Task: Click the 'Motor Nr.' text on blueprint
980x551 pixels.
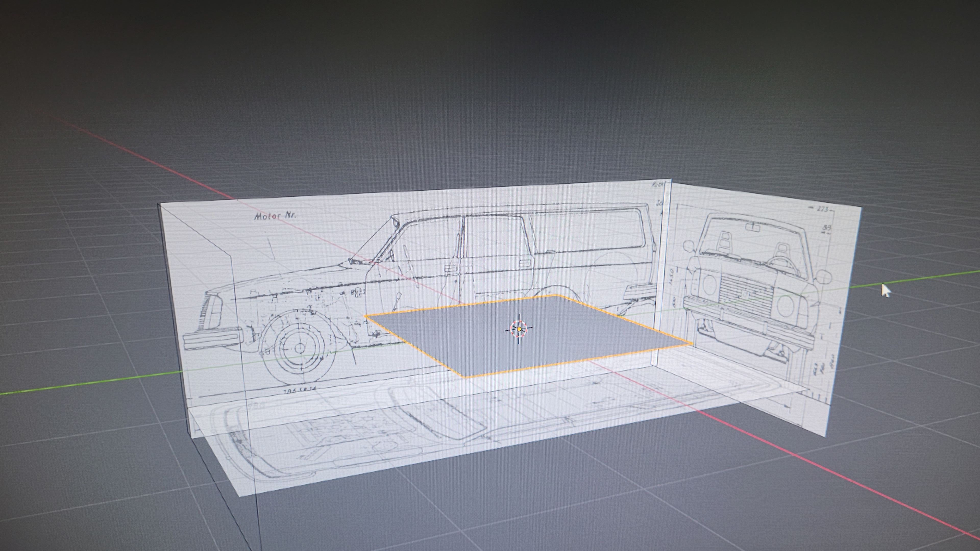Action: pyautogui.click(x=275, y=216)
